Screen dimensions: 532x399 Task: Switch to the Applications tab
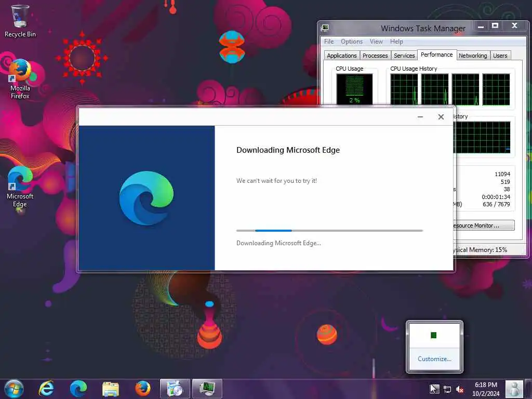342,56
